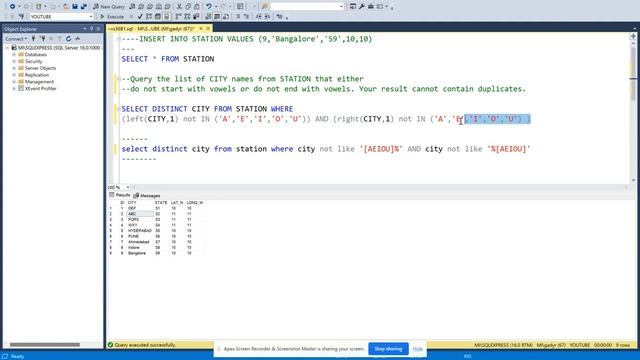Select the PUNE cell in results grid

[x=140, y=236]
